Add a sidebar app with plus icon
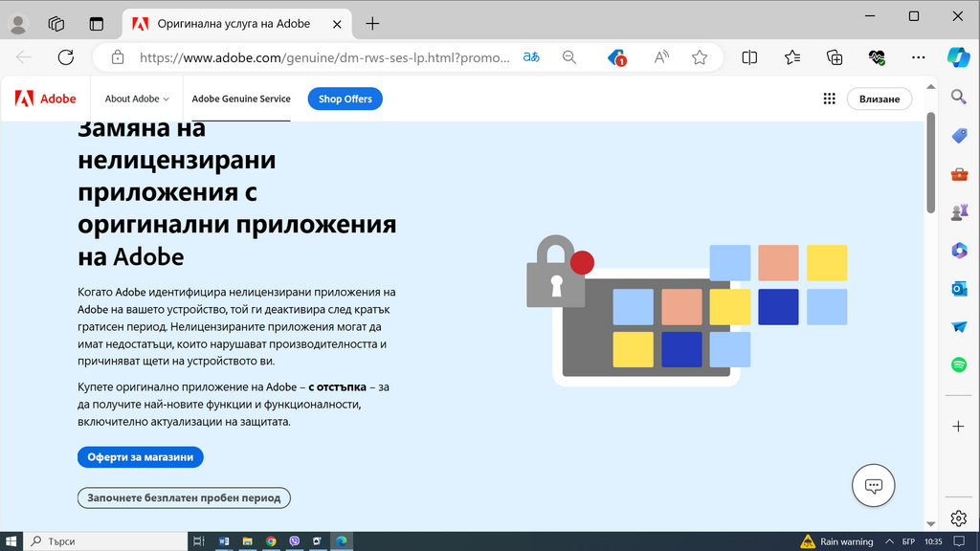 tap(959, 427)
